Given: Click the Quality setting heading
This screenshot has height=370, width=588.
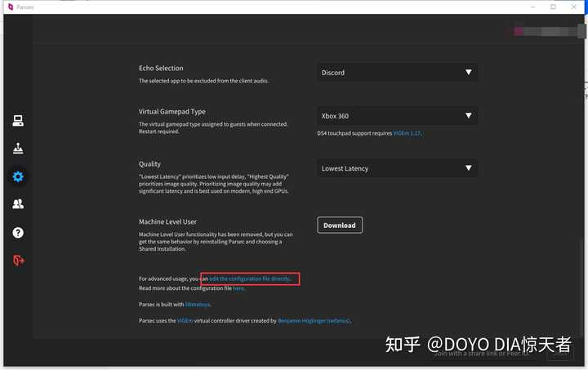Looking at the screenshot, I should tap(149, 164).
